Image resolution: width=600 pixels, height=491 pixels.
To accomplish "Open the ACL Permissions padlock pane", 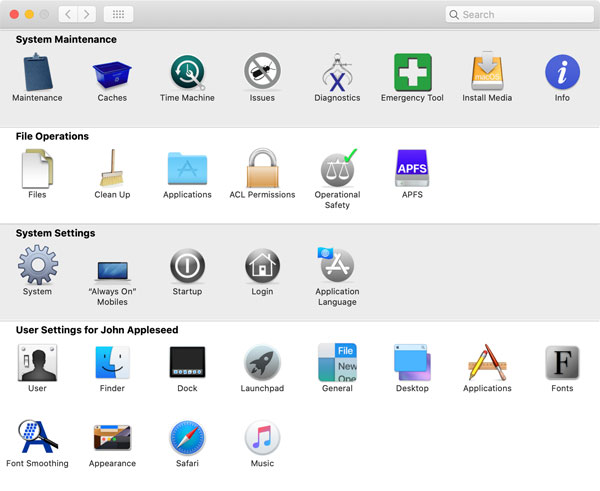I will [x=262, y=168].
